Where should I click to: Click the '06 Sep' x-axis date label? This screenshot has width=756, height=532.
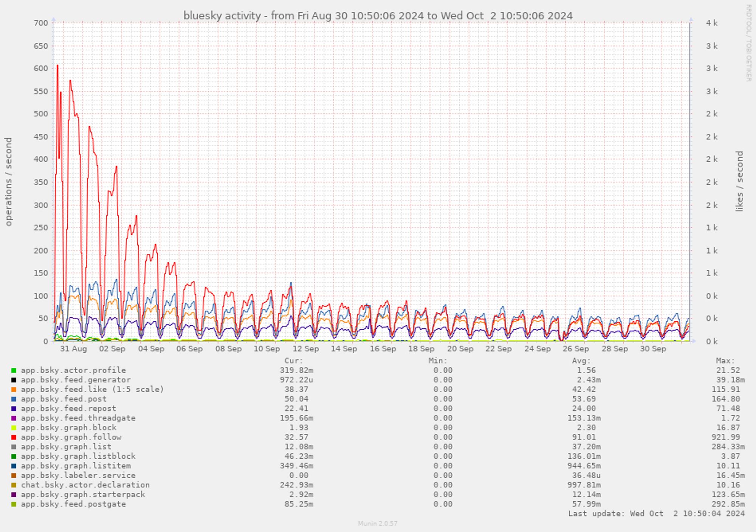point(189,349)
